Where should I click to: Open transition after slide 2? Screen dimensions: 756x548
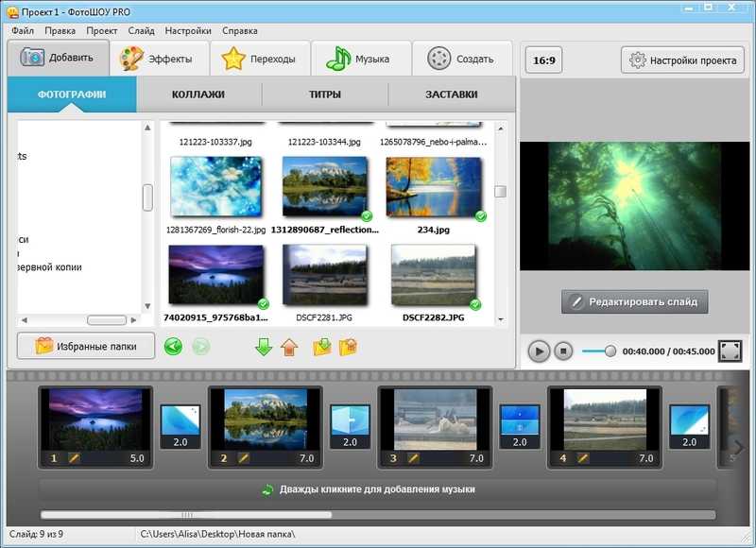(350, 426)
